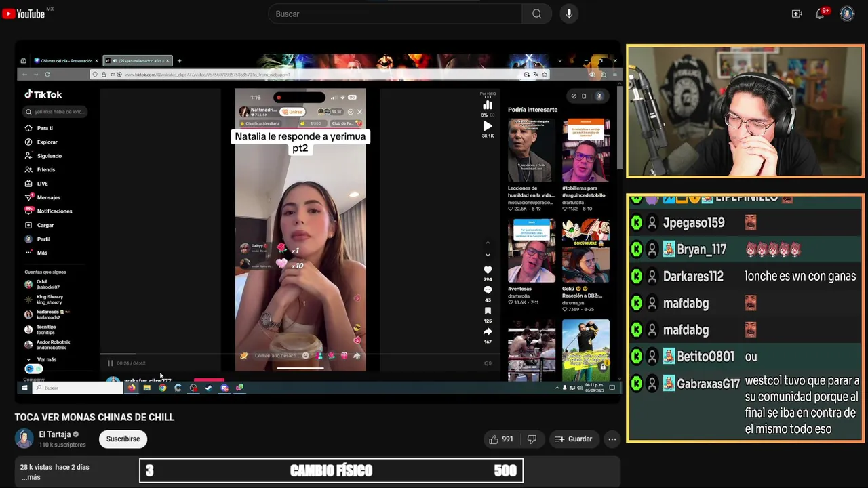868x488 pixels.
Task: Click browser translate icon in address bar
Action: (536, 74)
